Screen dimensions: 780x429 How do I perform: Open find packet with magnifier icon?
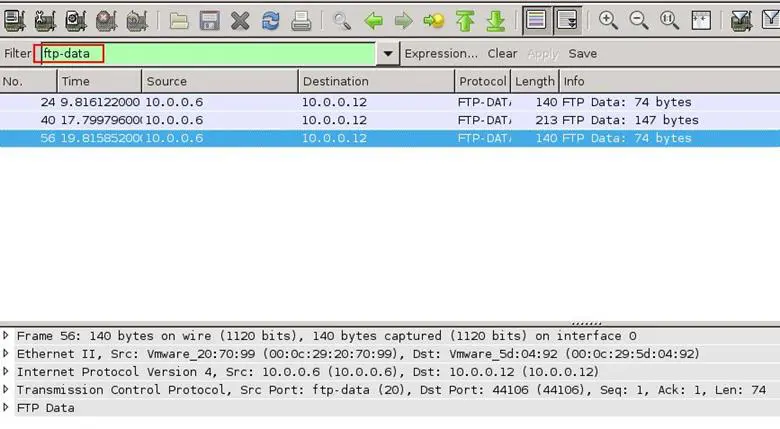[342, 20]
